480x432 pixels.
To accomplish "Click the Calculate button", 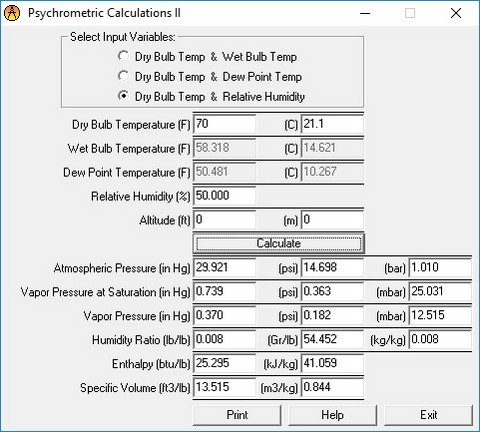I will [x=279, y=243].
